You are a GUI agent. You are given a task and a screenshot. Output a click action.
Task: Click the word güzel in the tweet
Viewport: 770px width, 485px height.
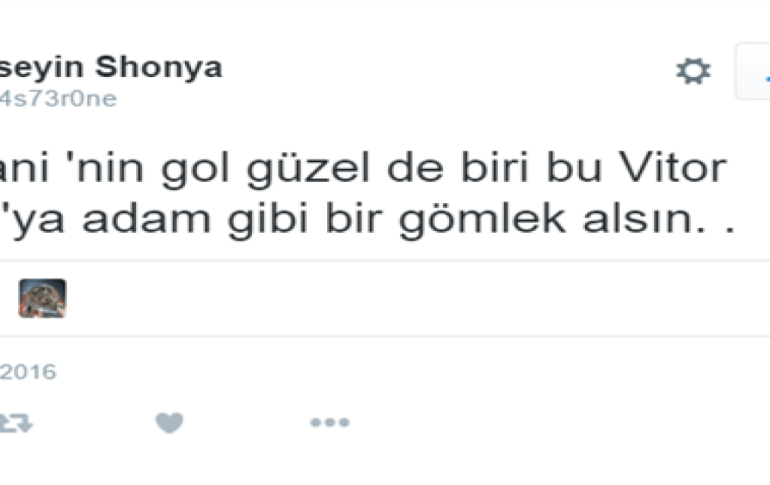point(307,169)
